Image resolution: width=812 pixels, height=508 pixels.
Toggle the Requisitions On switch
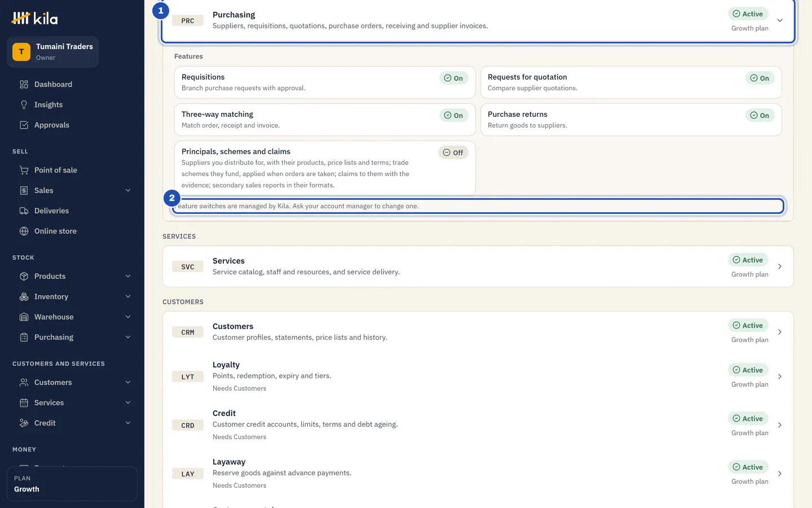pos(453,78)
